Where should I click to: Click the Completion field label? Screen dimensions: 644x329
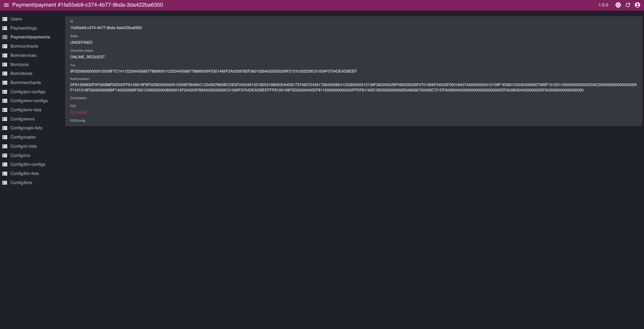pyautogui.click(x=78, y=98)
